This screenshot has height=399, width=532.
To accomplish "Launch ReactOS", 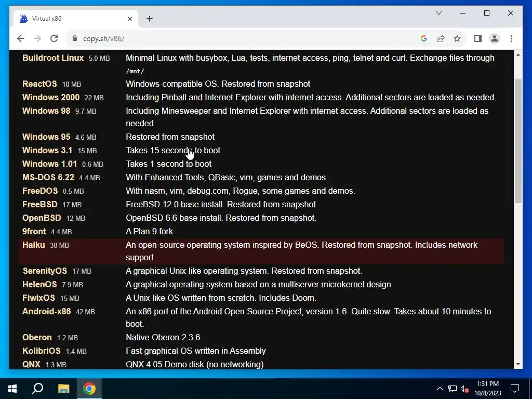I will (x=39, y=84).
